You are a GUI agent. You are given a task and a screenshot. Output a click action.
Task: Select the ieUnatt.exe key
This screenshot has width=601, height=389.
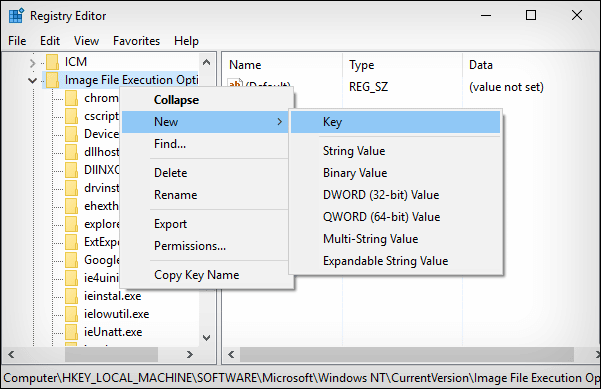point(113,332)
